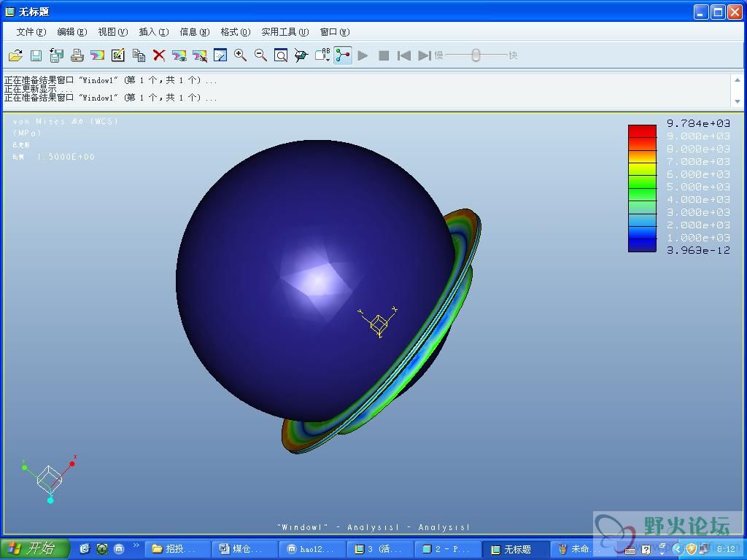Click the rainbow icon with eye
The height and width of the screenshot is (560, 747).
click(x=179, y=55)
